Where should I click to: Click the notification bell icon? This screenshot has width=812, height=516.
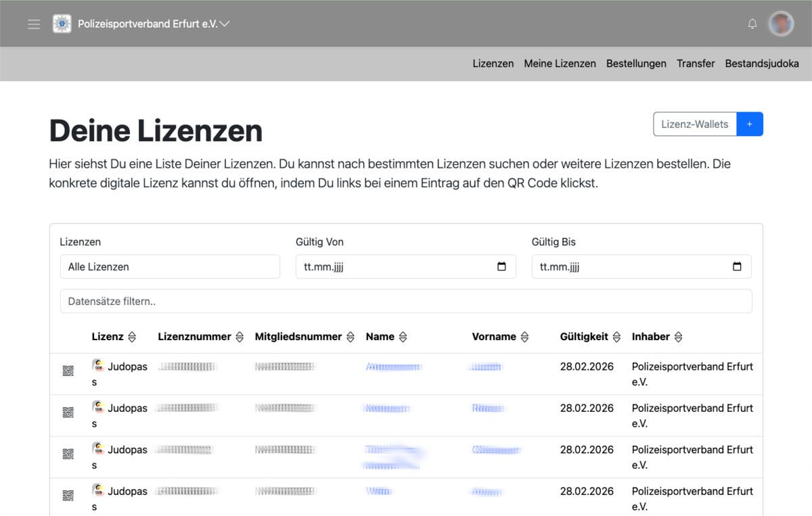point(752,24)
